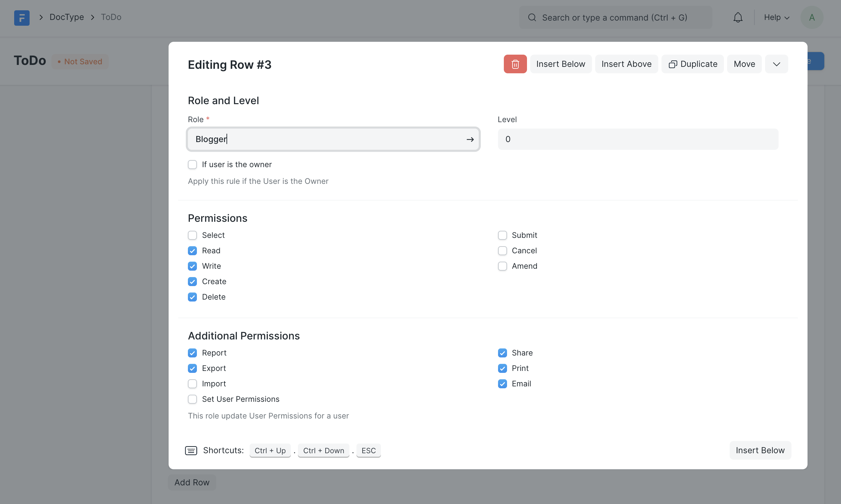This screenshot has height=504, width=841.
Task: Click the keyboard shortcuts icon
Action: click(x=191, y=450)
